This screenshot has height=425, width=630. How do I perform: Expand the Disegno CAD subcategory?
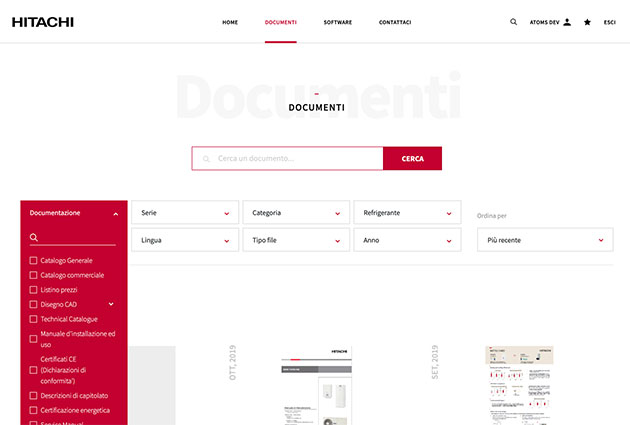[x=111, y=304]
